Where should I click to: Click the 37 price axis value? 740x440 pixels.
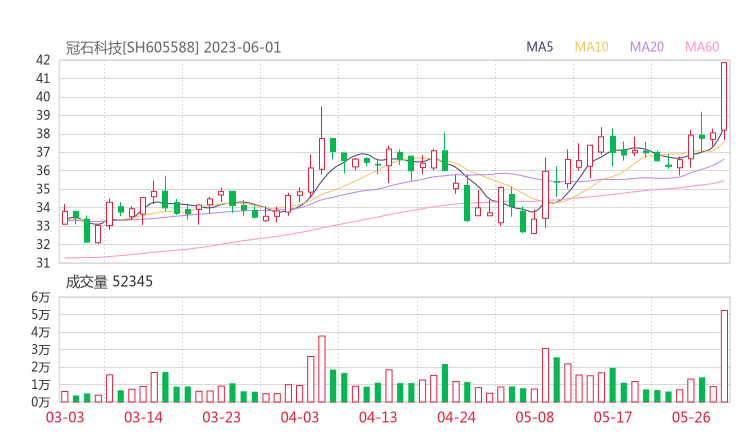point(43,152)
